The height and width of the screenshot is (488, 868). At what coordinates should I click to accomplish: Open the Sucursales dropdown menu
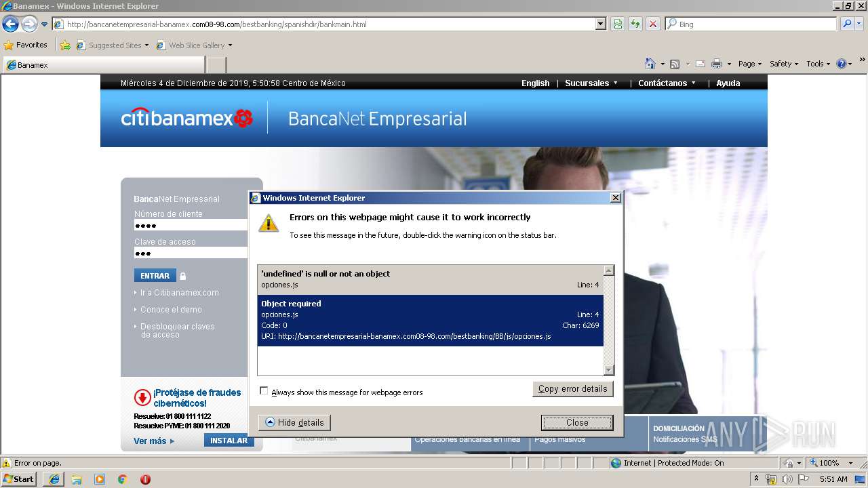coord(591,83)
